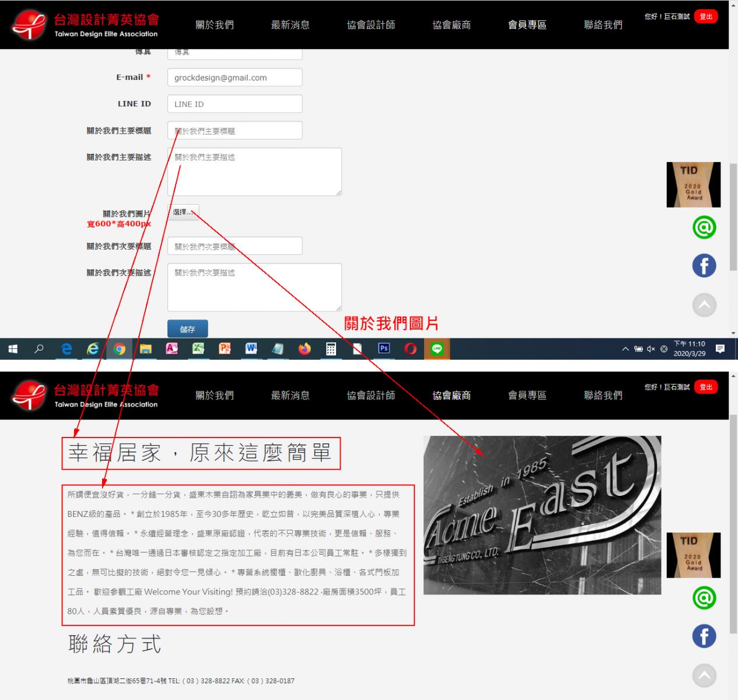Click the Acme East company sign image
Screen dimensions: 738x700
542,515
